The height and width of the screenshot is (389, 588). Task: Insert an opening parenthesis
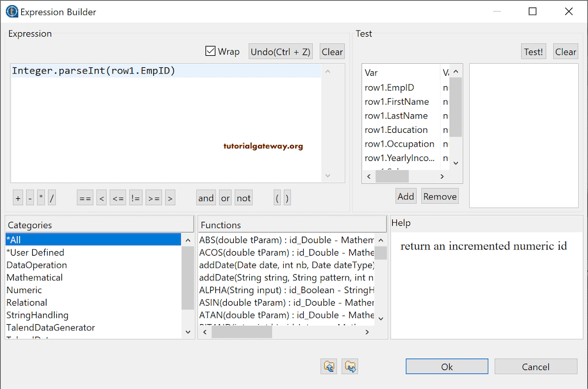click(277, 197)
